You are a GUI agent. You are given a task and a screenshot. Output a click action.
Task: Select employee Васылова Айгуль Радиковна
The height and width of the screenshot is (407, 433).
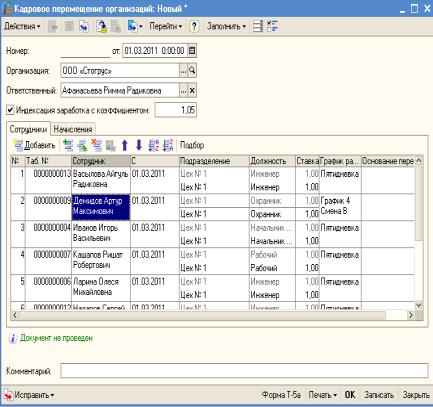[x=101, y=179]
